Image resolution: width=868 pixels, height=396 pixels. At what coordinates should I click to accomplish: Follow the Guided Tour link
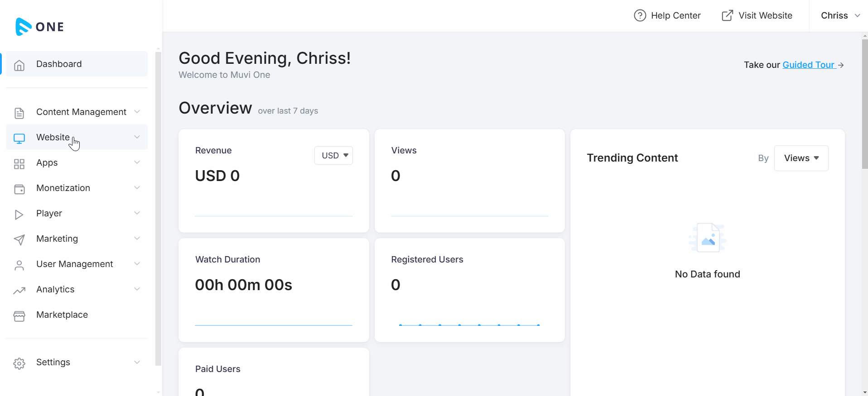(809, 65)
